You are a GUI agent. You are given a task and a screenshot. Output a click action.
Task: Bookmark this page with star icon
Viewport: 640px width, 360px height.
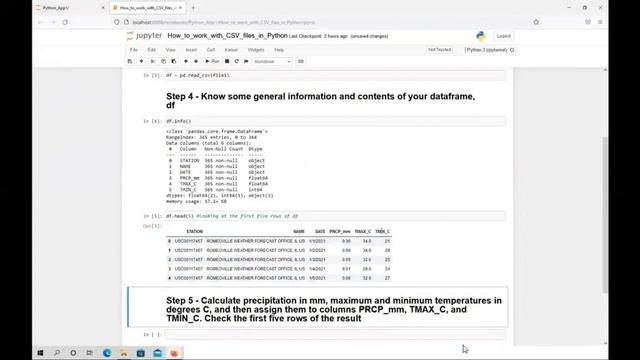pos(536,22)
